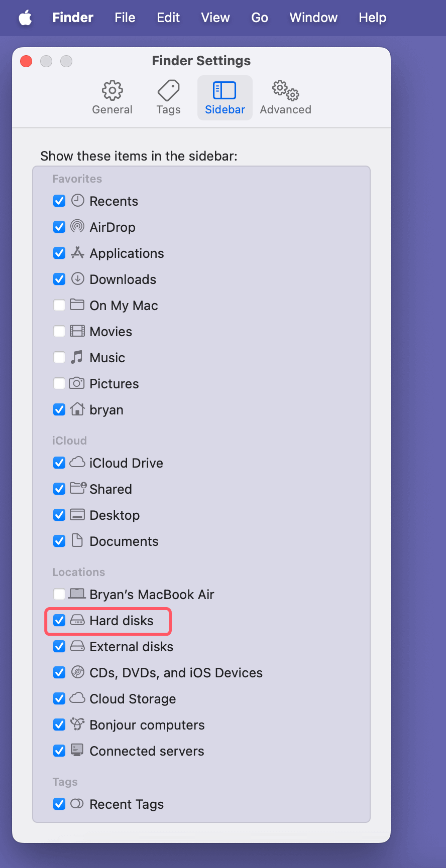The width and height of the screenshot is (446, 868).
Task: Click the Bonjour computers icon
Action: 77,725
